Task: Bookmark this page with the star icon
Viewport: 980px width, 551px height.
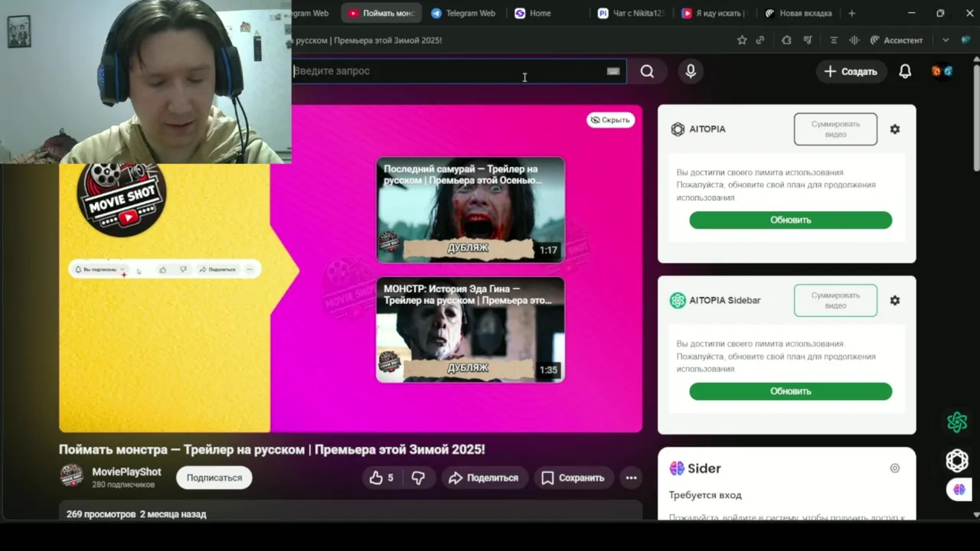Action: pos(742,40)
